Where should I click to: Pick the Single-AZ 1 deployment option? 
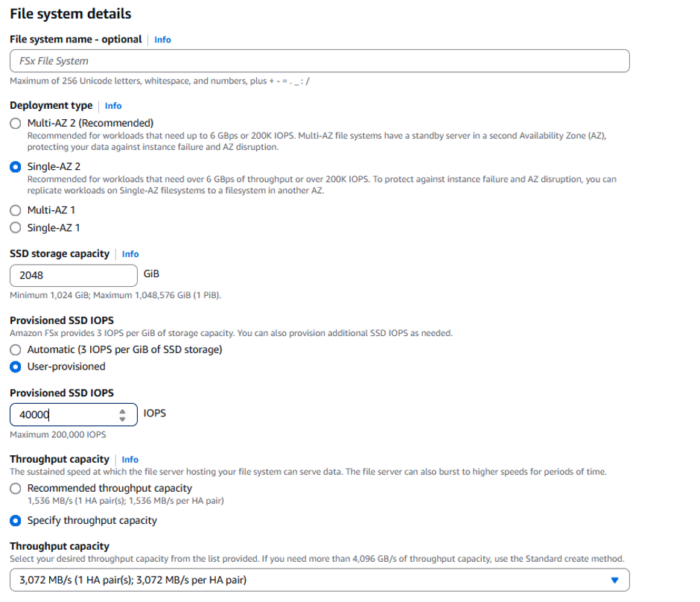point(16,228)
